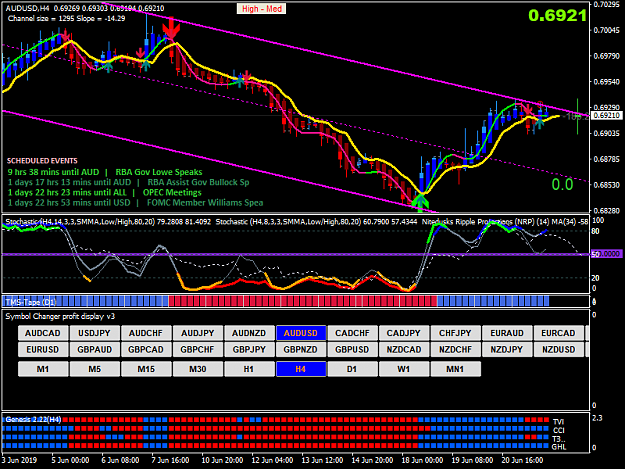Click the FOMC Member Williams event line
Image resolution: width=625 pixels, height=469 pixels.
(x=136, y=203)
